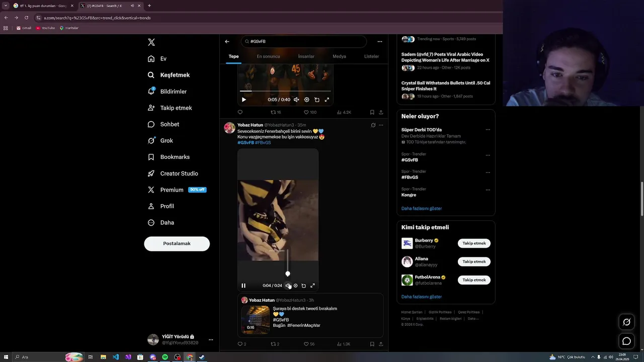Viewport: 644px width, 362px height.
Task: Reply to the tweet with 2 replies
Action: pos(242,344)
